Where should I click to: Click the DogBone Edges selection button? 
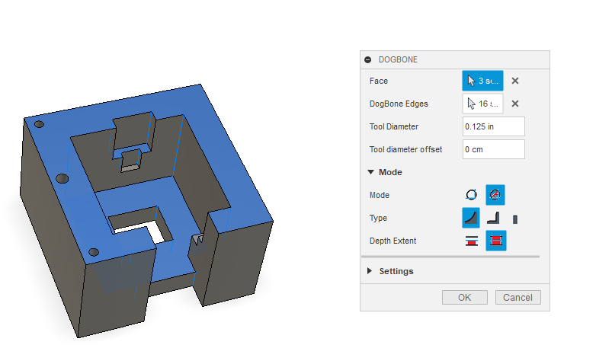click(482, 104)
